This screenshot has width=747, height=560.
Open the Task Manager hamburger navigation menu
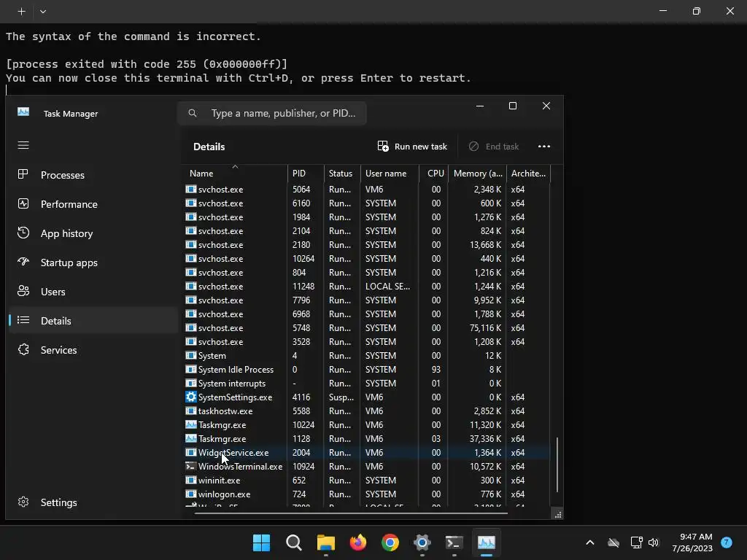[x=23, y=145]
